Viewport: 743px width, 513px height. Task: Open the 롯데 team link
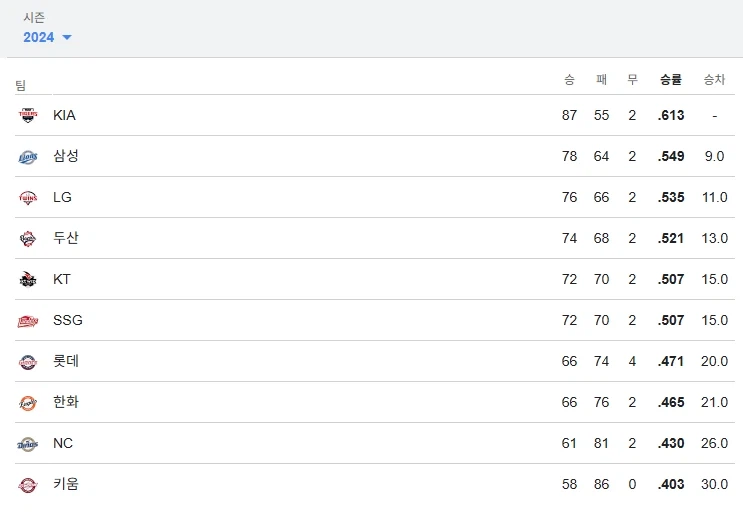click(x=66, y=361)
